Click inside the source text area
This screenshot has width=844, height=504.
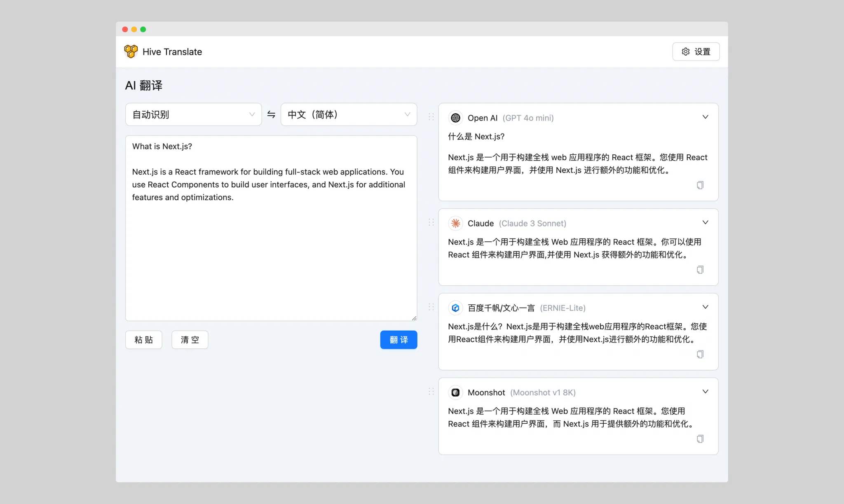click(271, 255)
